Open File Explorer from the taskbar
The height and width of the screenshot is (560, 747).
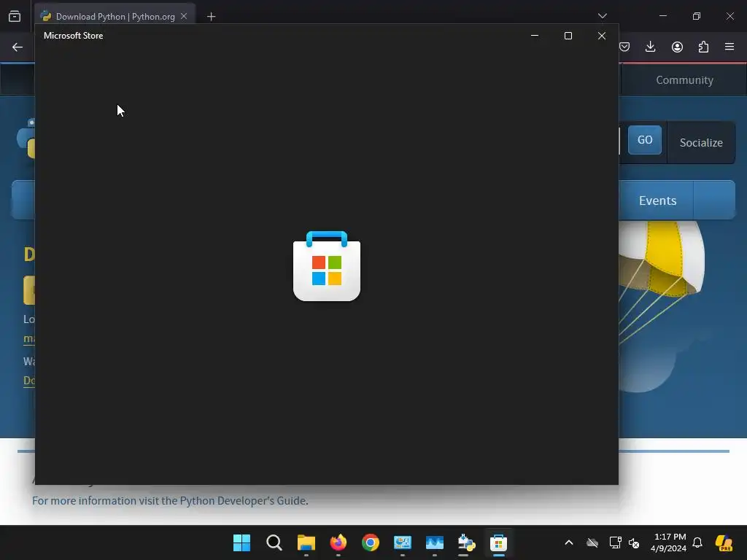(x=306, y=542)
